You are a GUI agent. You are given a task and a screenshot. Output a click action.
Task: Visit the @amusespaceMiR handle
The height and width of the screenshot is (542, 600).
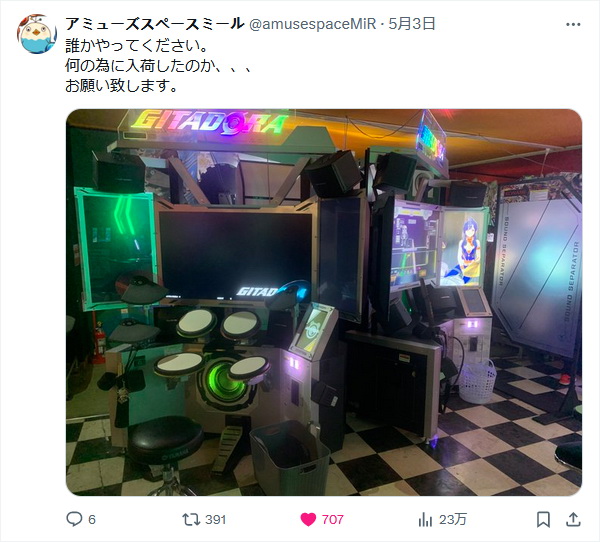(312, 24)
